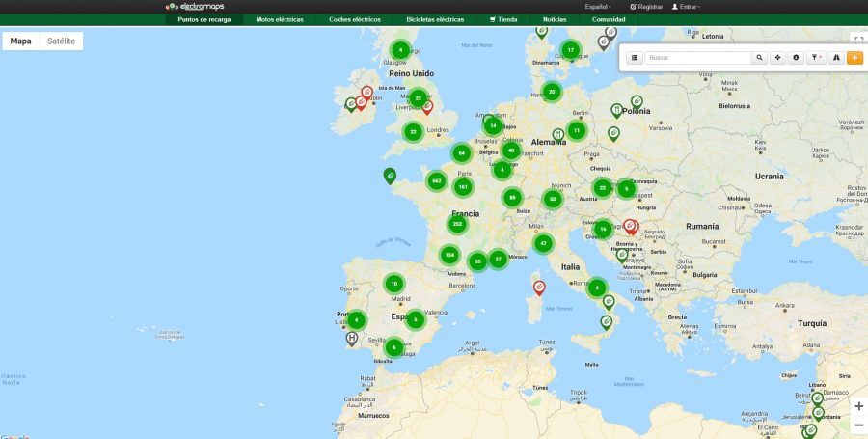Expand the 20 cluster near Hamburgo
Image resolution: width=868 pixels, height=439 pixels.
[x=552, y=92]
